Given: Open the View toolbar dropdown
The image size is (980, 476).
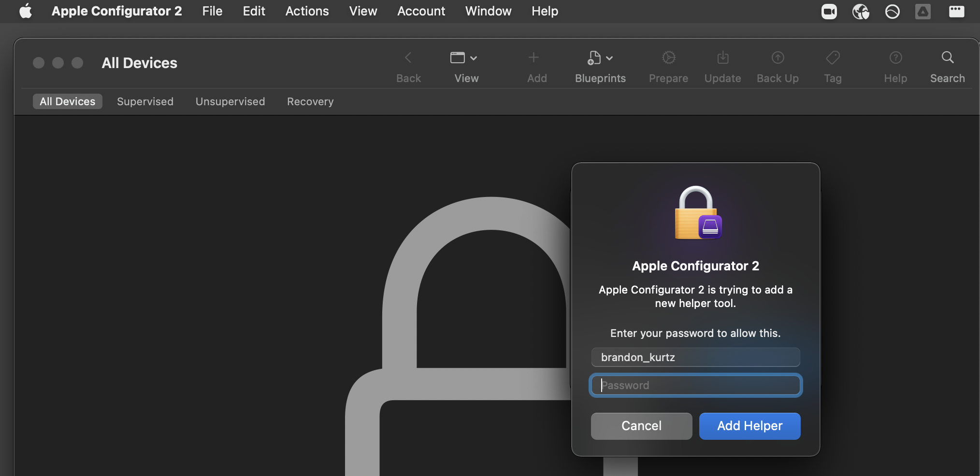Looking at the screenshot, I should tap(464, 58).
